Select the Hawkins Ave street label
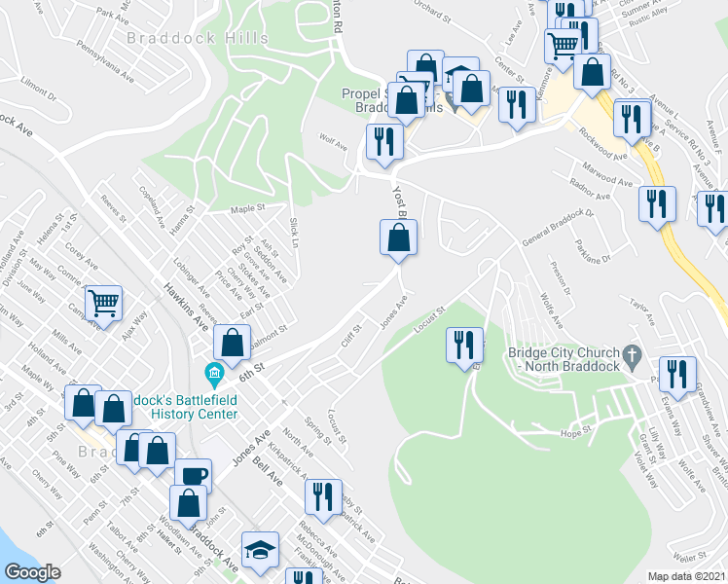The width and height of the screenshot is (728, 584). pyautogui.click(x=186, y=307)
